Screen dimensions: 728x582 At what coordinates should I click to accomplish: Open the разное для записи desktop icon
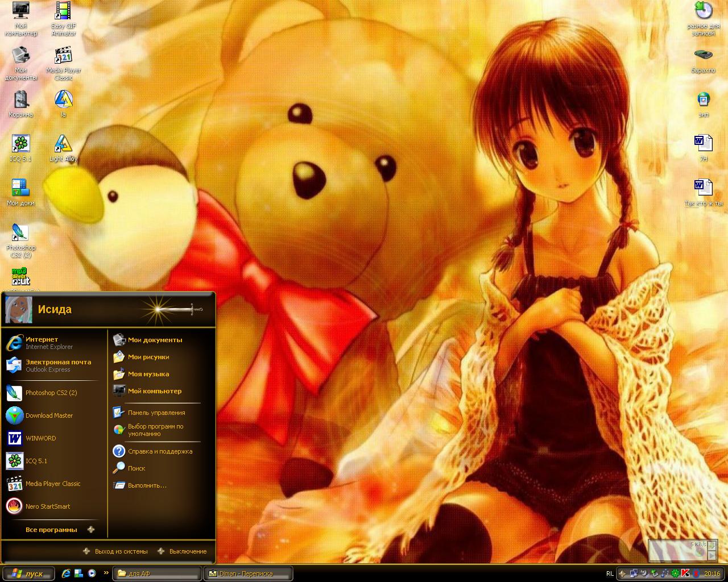pos(704,19)
